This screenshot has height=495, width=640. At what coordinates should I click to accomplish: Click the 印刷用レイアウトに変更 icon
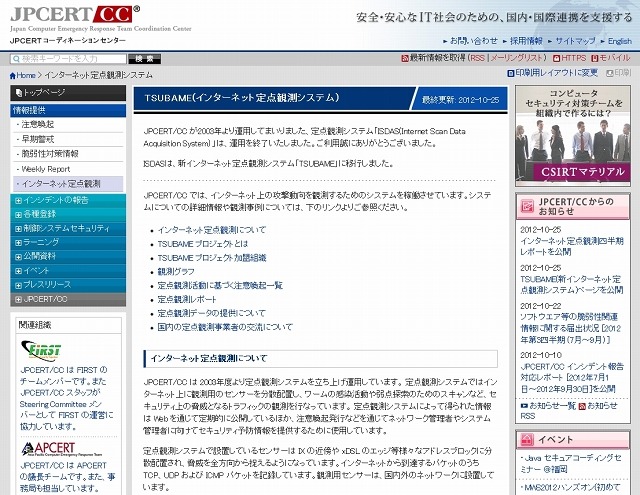[511, 73]
